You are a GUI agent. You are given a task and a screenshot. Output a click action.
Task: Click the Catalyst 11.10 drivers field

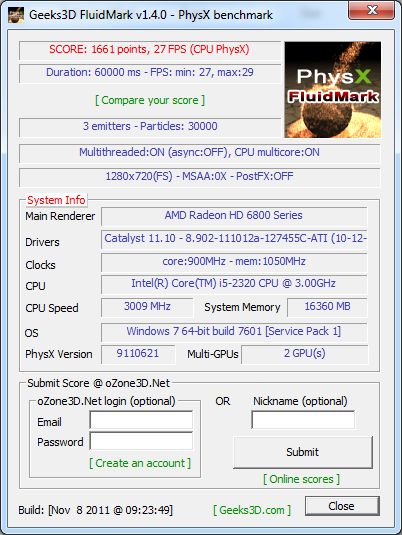234,239
